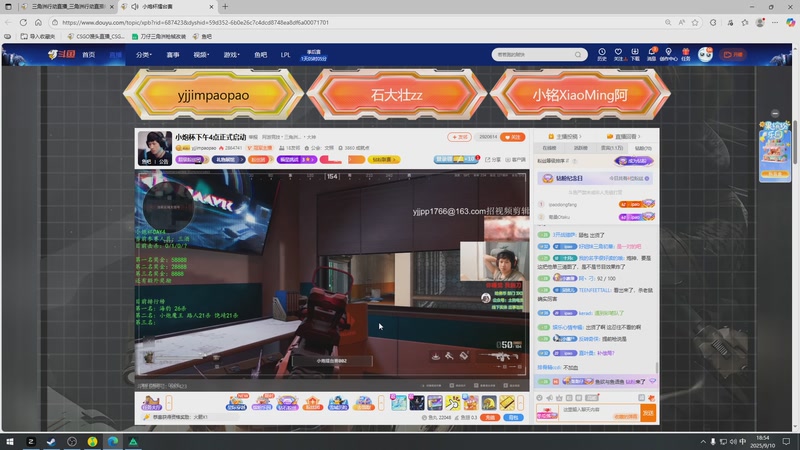
Task: Switch to first browser tab 三角洲行动直播
Action: coord(68,7)
